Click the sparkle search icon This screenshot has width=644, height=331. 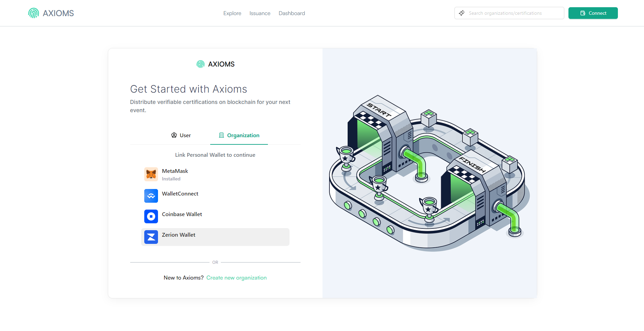point(462,13)
